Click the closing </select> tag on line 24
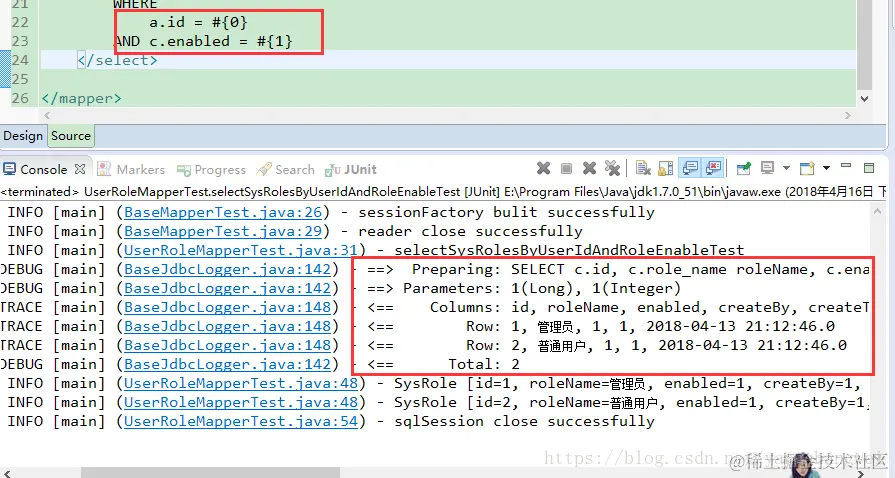Screen dimensions: 895x478 [118, 60]
